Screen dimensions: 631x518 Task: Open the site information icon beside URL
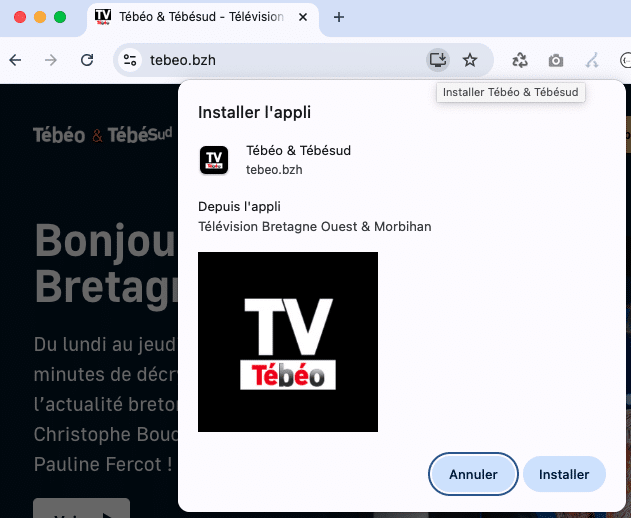pyautogui.click(x=130, y=60)
